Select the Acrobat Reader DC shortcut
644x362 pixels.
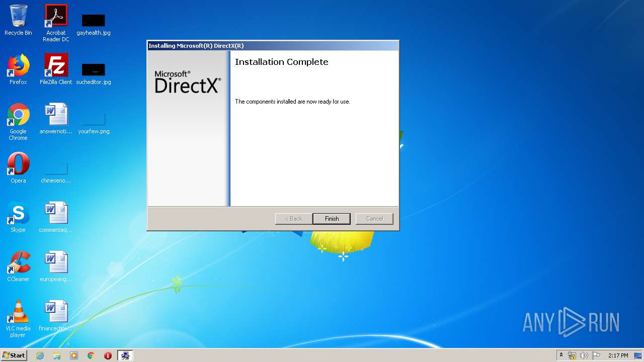[56, 23]
